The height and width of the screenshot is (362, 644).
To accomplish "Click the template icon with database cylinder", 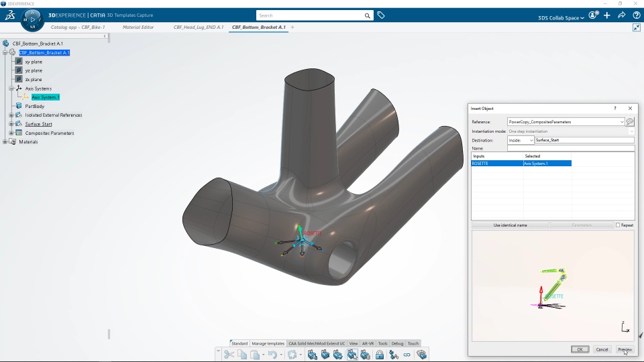I will coord(365,355).
